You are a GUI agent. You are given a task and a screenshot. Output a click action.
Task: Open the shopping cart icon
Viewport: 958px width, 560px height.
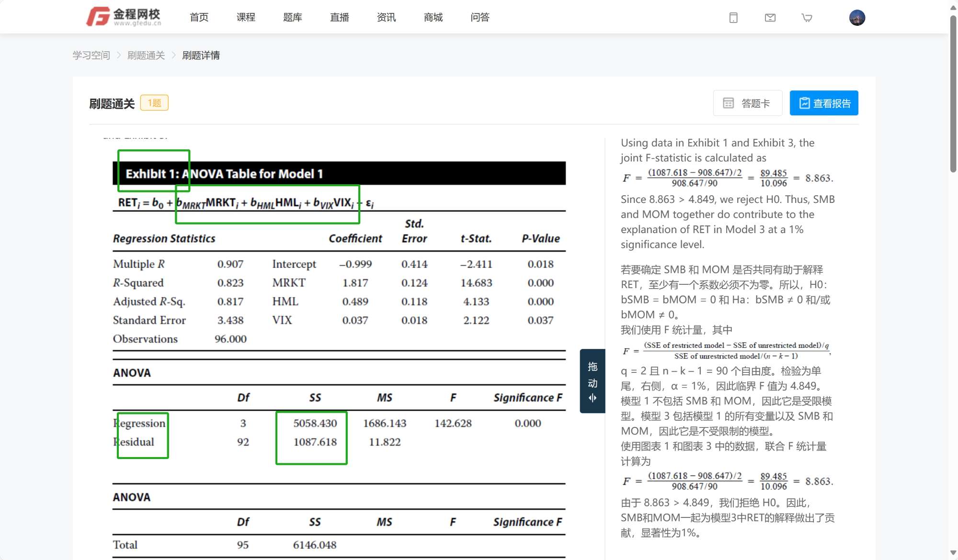click(x=807, y=18)
